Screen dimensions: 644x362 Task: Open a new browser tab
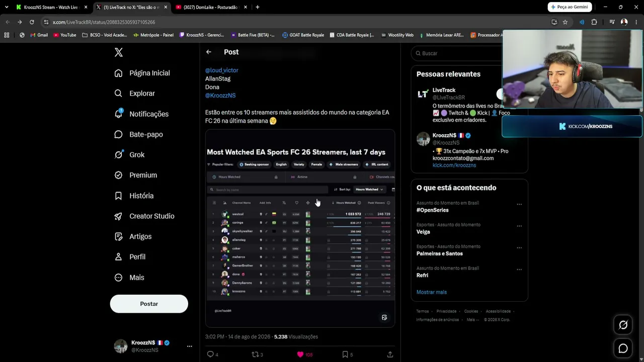[x=258, y=7]
